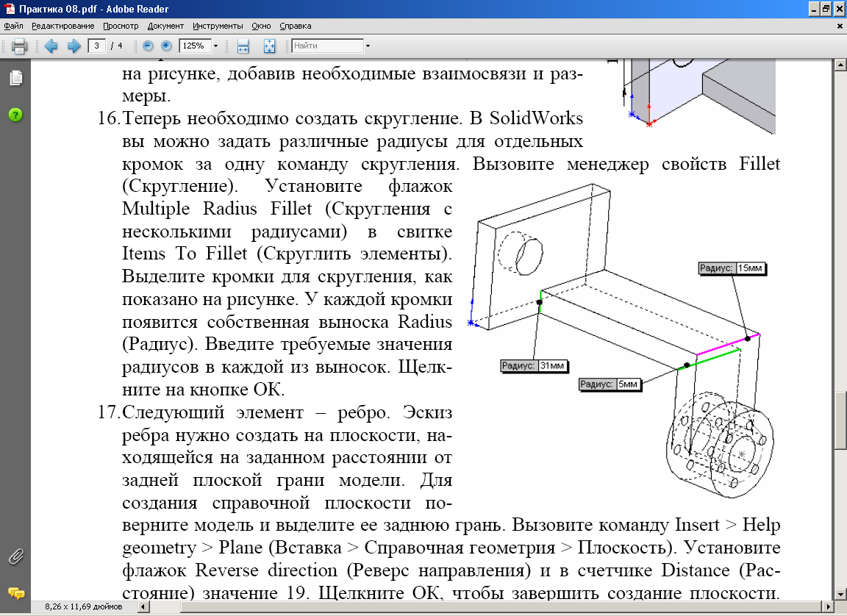Viewport: 847px width, 616px height.
Task: Open the Файл menu
Action: [14, 26]
